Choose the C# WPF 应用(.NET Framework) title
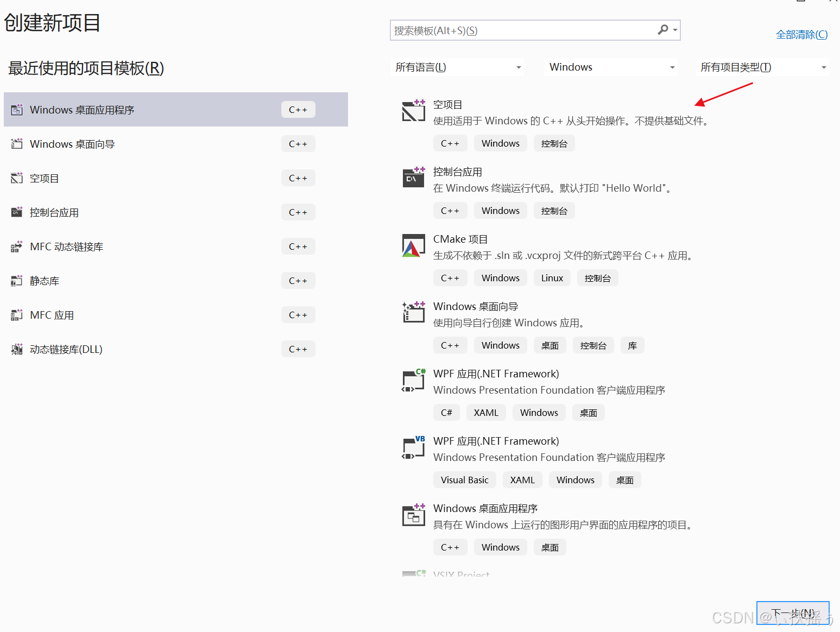 496,374
